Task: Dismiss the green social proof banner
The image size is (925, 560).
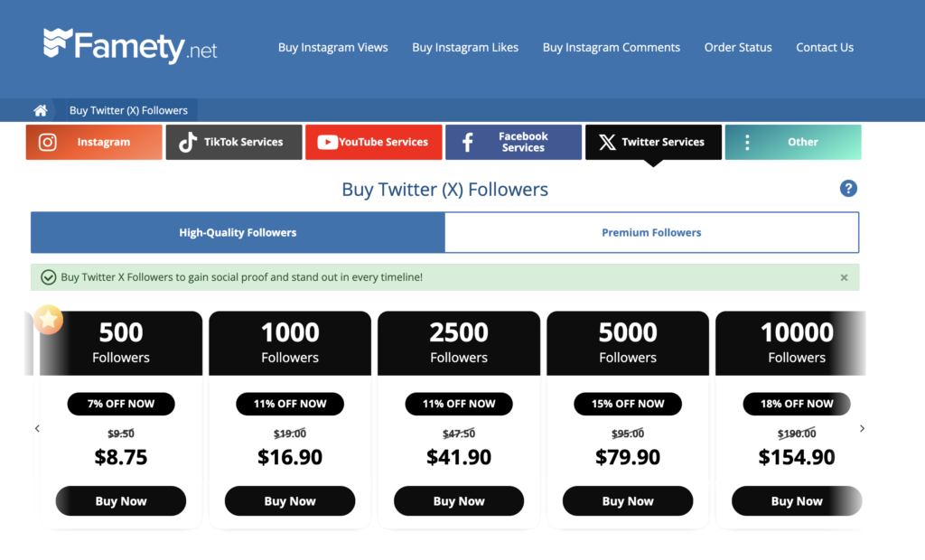Action: [x=844, y=277]
